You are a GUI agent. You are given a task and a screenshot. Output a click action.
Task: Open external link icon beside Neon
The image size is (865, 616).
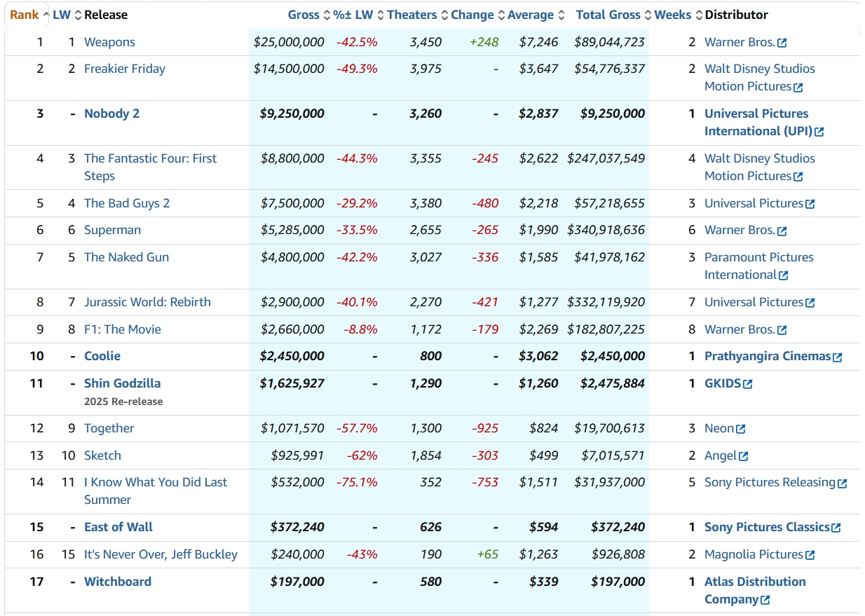(x=741, y=429)
